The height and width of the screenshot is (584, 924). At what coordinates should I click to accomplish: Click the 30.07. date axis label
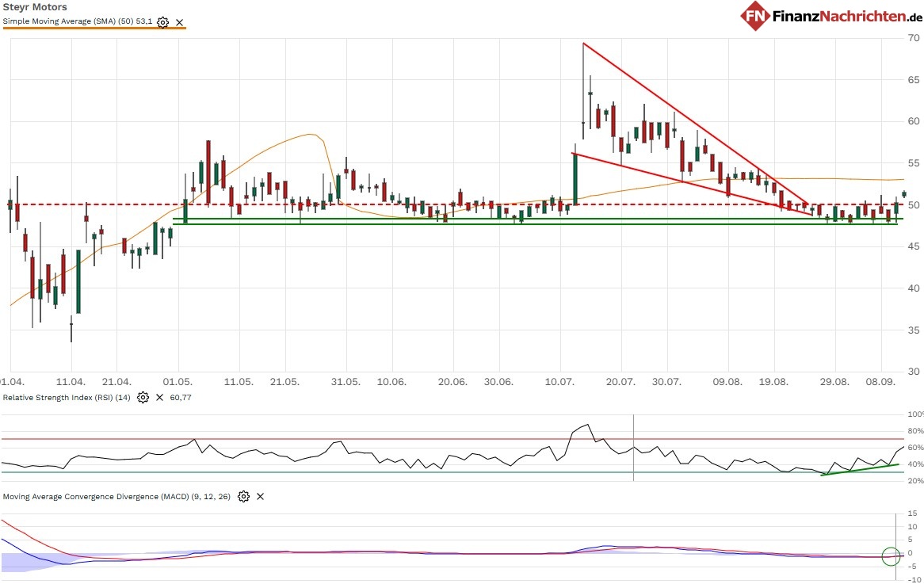pos(666,381)
